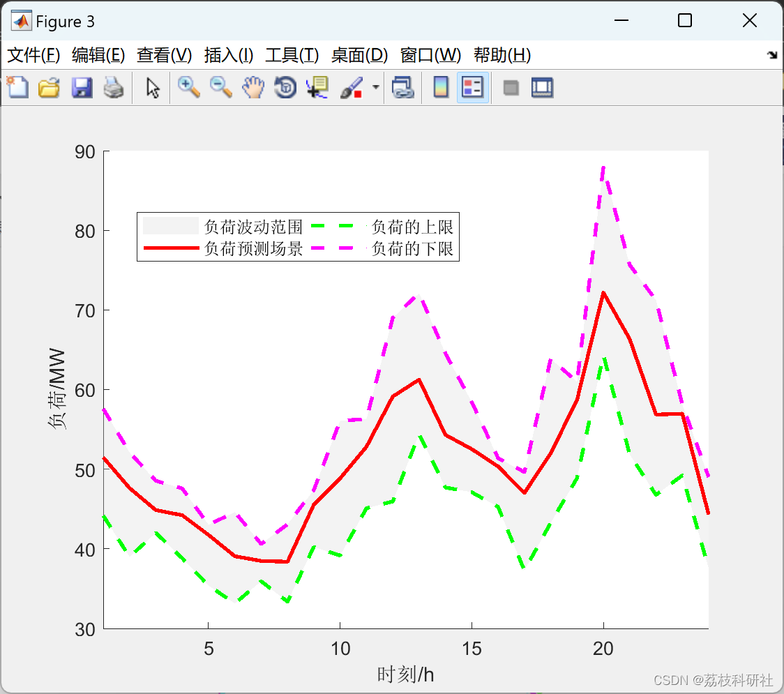Enable the Data Cursor tool
This screenshot has width=784, height=694.
tap(317, 88)
